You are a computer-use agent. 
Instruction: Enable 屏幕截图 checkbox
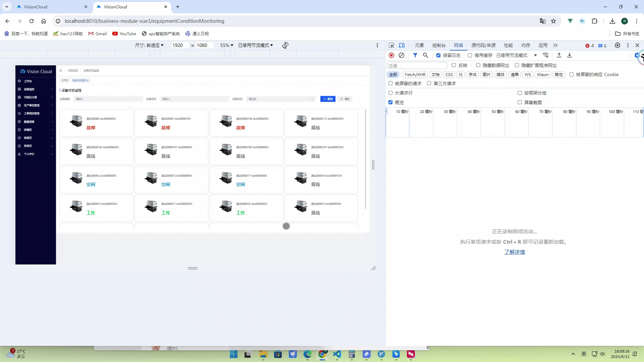(520, 102)
